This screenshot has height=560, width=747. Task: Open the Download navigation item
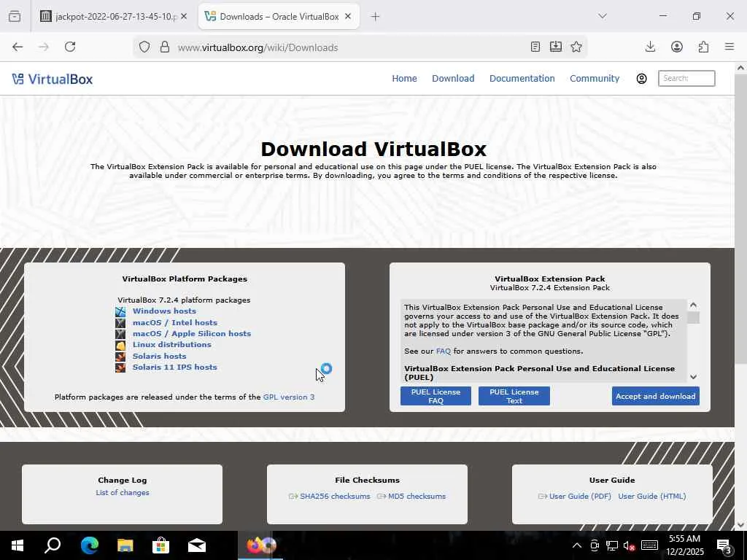[453, 79]
